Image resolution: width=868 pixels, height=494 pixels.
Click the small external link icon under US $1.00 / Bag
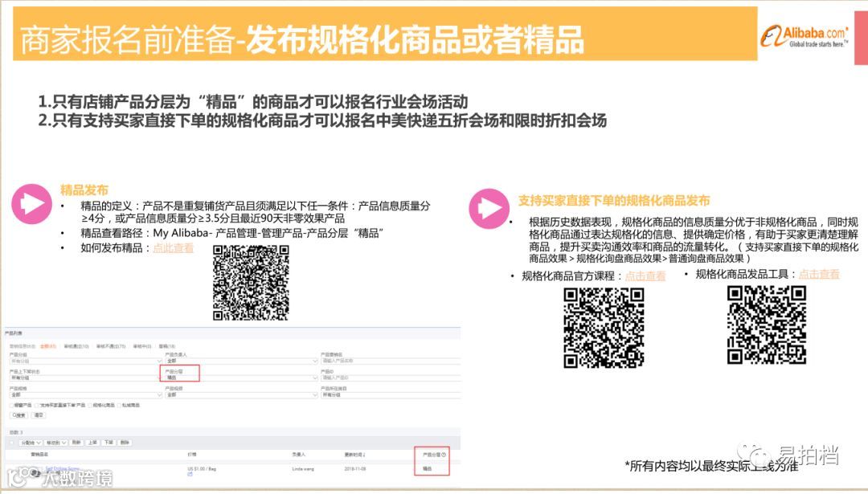[190, 474]
